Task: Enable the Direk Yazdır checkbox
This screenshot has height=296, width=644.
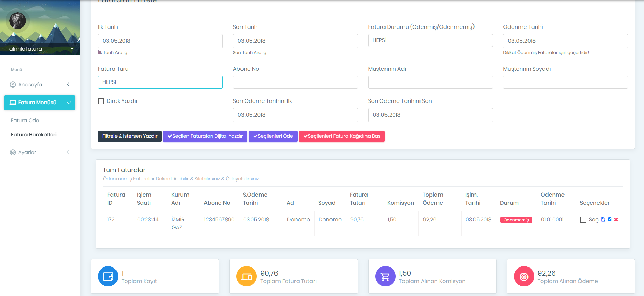Action: coord(101,101)
